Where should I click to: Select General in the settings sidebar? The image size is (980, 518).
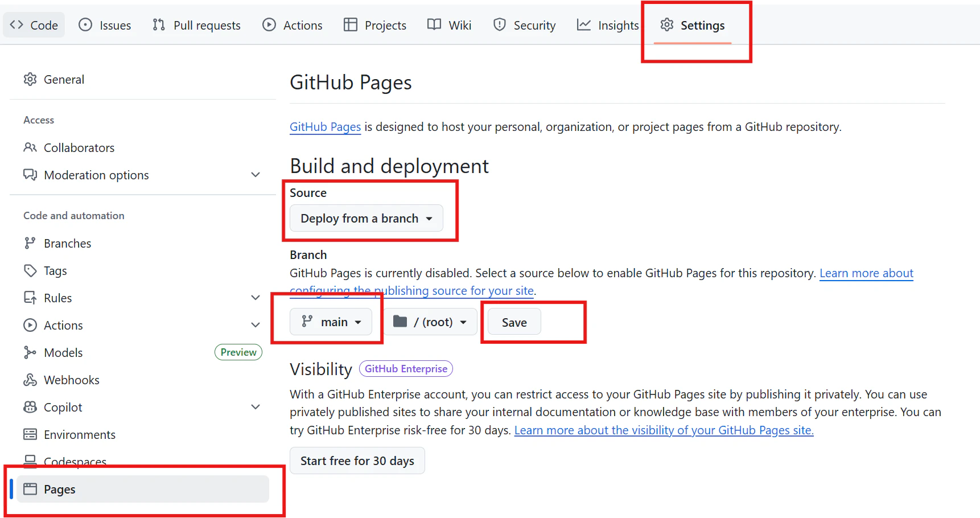143,80
